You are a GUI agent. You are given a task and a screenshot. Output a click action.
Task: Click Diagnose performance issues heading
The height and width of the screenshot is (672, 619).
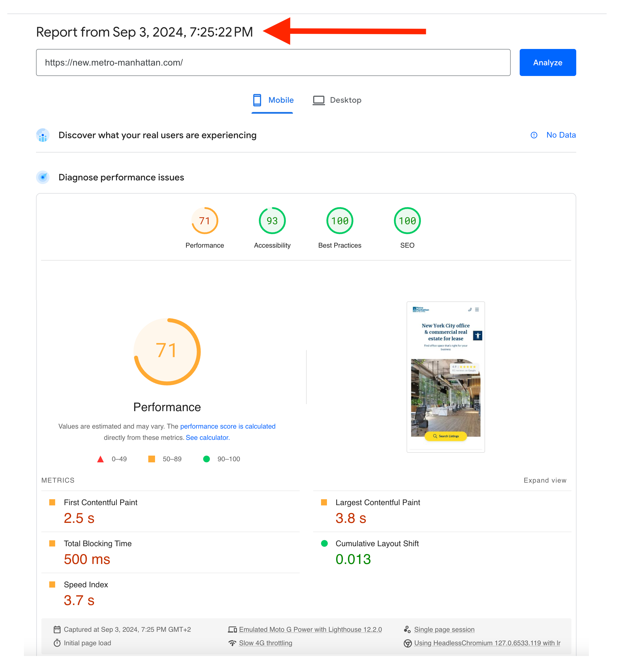tap(121, 177)
